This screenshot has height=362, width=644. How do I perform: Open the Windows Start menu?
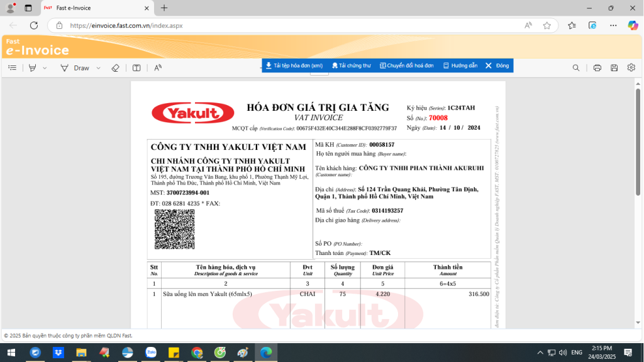pos(11,353)
